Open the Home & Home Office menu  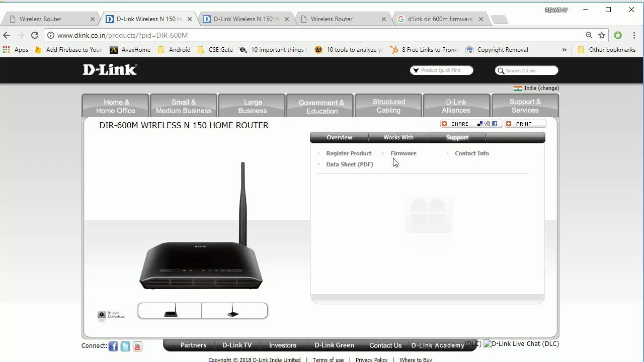coord(116,106)
